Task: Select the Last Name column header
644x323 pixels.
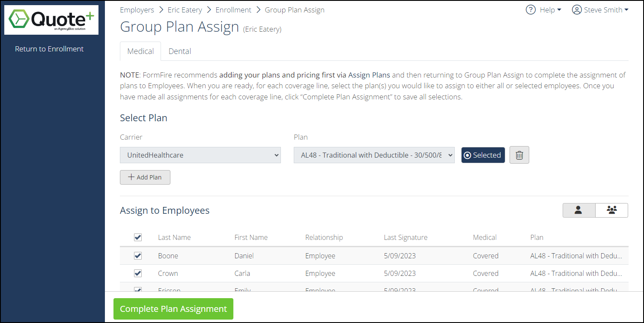Action: (174, 237)
